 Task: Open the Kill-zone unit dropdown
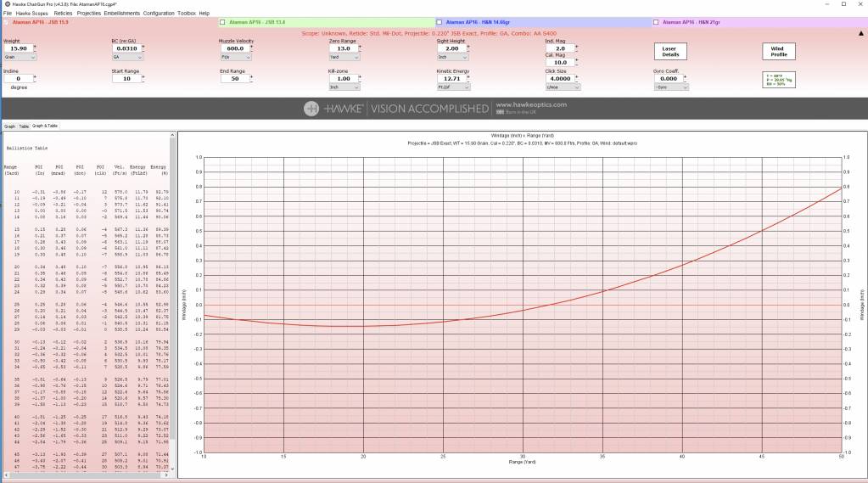point(344,87)
